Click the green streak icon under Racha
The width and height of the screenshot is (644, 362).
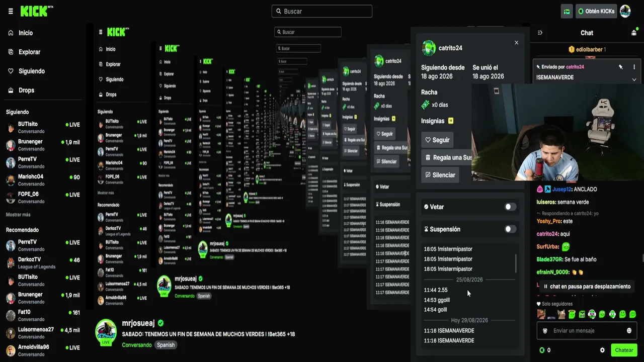click(426, 105)
